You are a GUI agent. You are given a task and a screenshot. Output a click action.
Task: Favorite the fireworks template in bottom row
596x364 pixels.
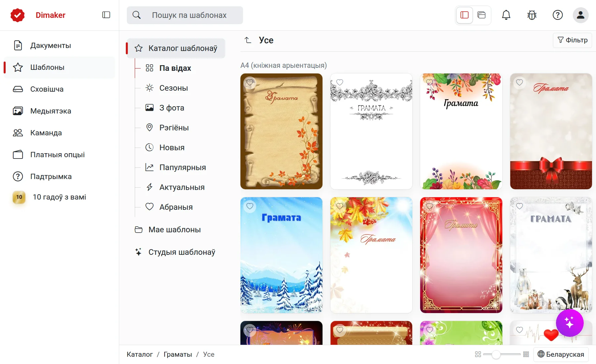coord(250,330)
